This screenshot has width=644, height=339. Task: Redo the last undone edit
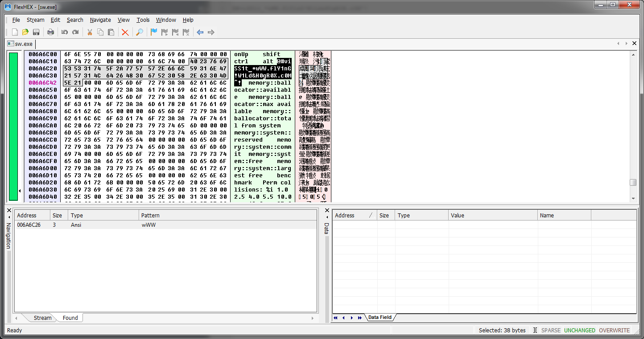click(x=75, y=32)
